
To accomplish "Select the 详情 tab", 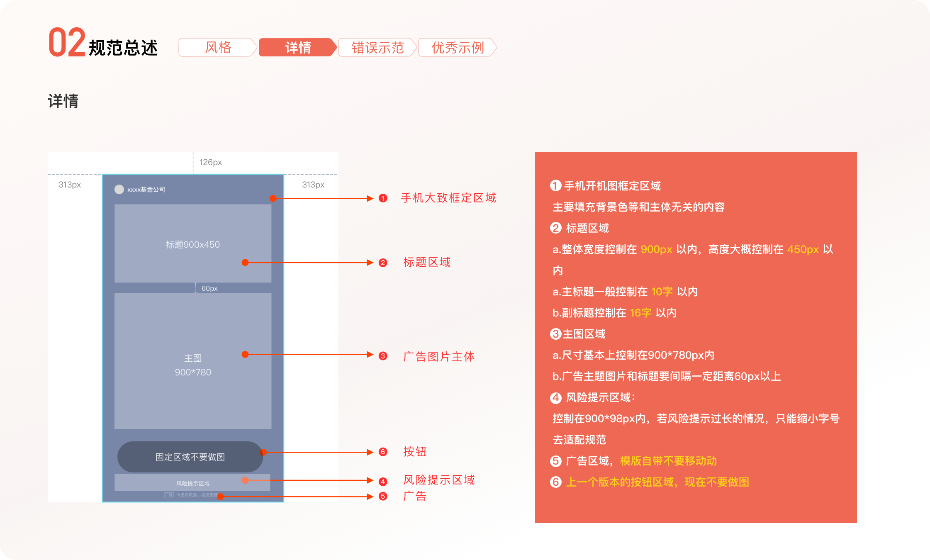I will 298,47.
